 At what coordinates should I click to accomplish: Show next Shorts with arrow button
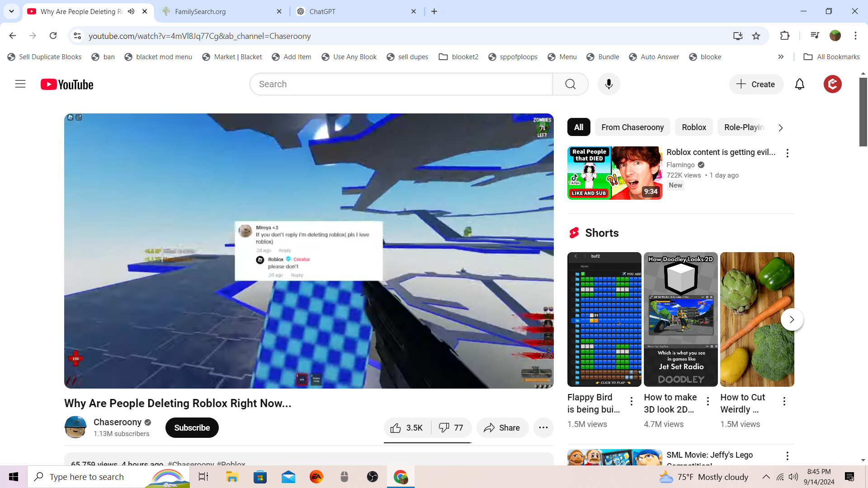click(x=792, y=319)
